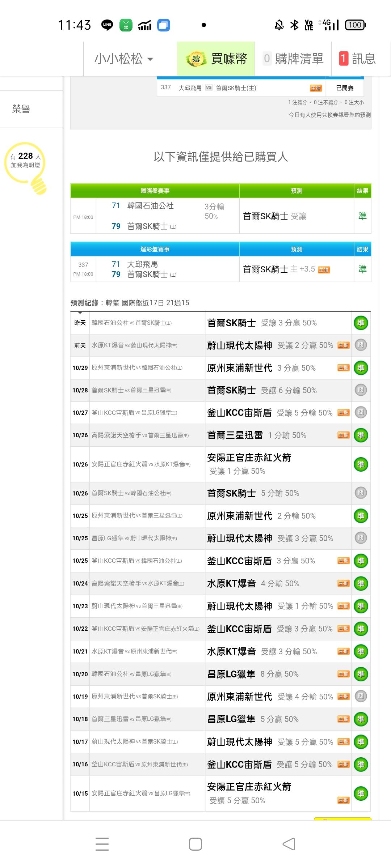Tap the Android recent apps menu button
Viewport: 391px width, 868px height.
click(102, 844)
